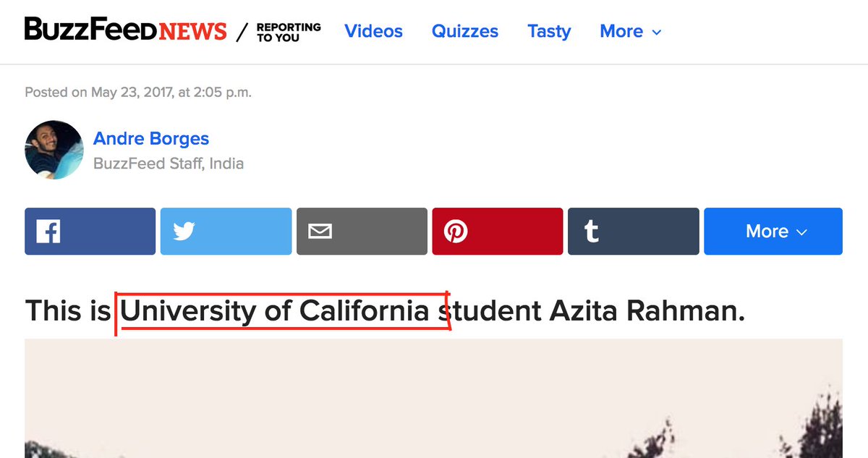Share the article on Twitter
The width and height of the screenshot is (868, 458).
point(226,232)
